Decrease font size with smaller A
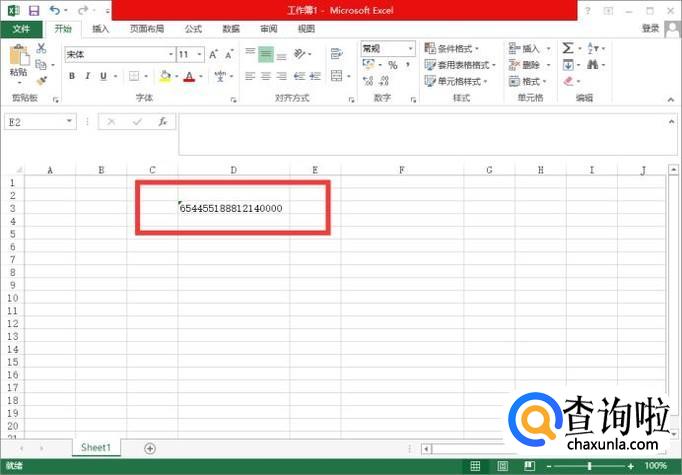 pyautogui.click(x=229, y=55)
